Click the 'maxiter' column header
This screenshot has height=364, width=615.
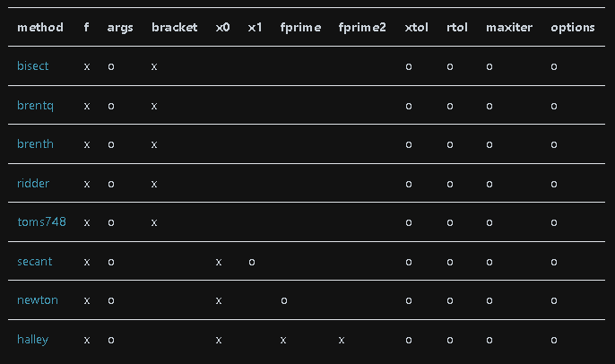(x=509, y=27)
